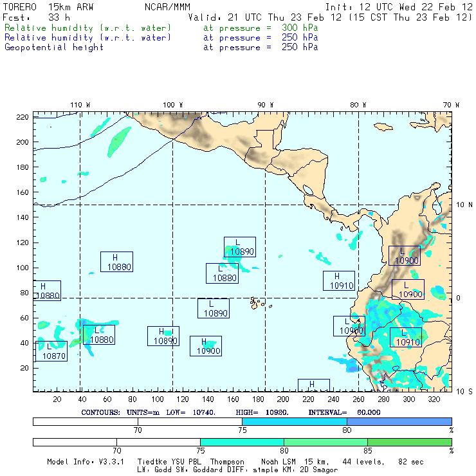Screen dimensions: 476x476
Task: Click the '260' x-axis tick label
Action: pos(358,399)
